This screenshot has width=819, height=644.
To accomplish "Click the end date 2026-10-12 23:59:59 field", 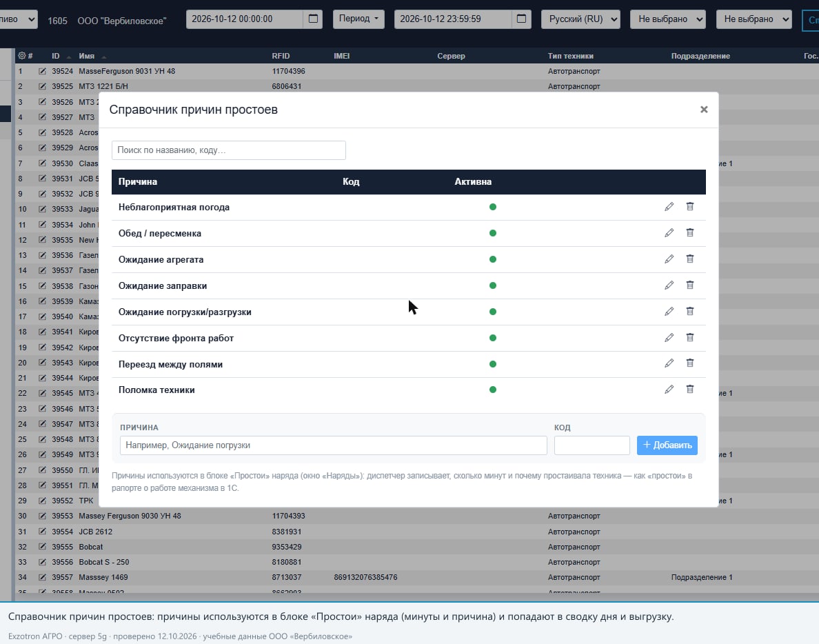I will point(454,19).
